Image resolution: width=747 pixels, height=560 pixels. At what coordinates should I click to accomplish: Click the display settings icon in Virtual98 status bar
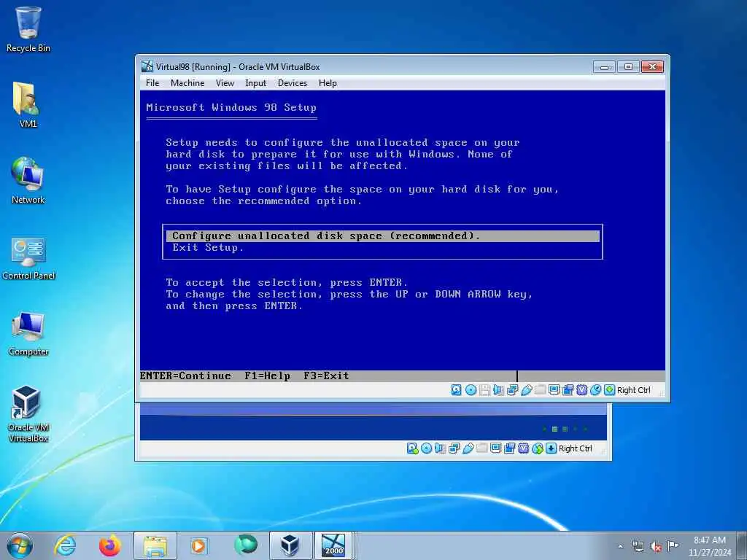pyautogui.click(x=554, y=390)
